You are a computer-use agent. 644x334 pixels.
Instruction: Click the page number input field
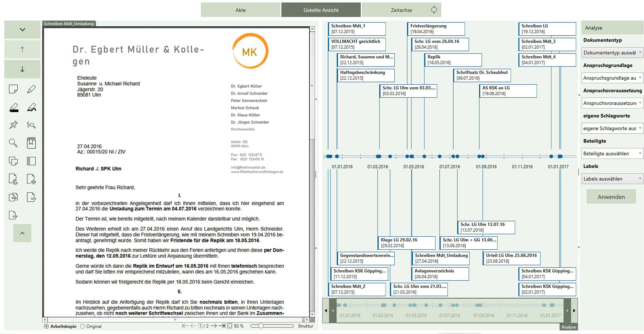200,326
